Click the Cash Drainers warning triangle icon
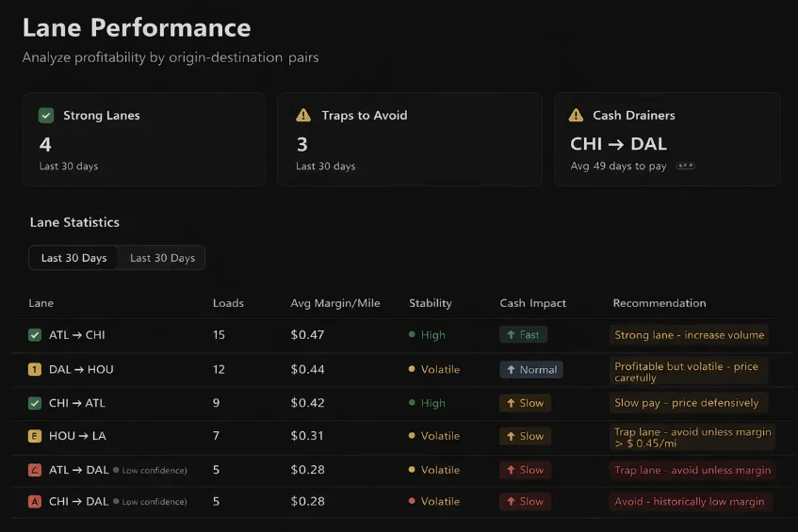 (576, 116)
